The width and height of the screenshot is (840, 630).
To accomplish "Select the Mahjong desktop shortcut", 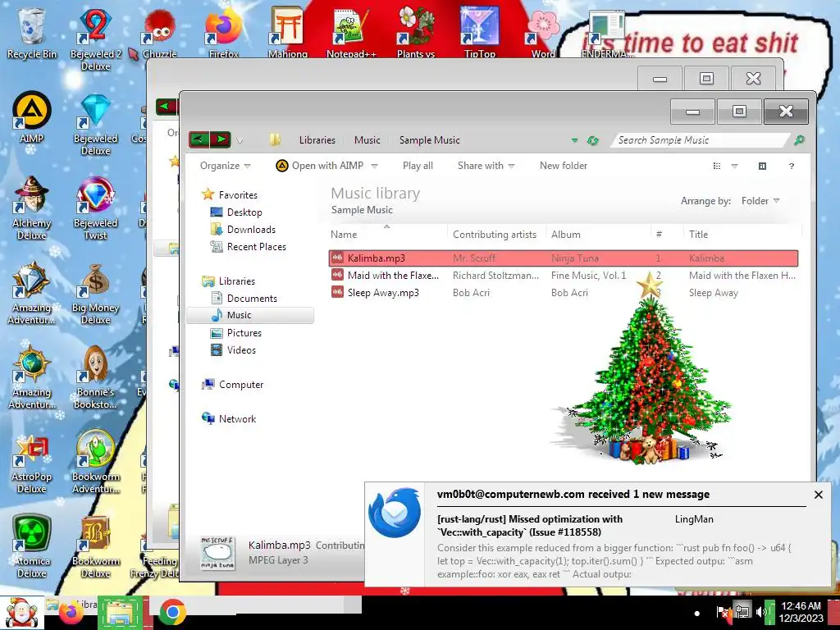I will click(x=288, y=32).
